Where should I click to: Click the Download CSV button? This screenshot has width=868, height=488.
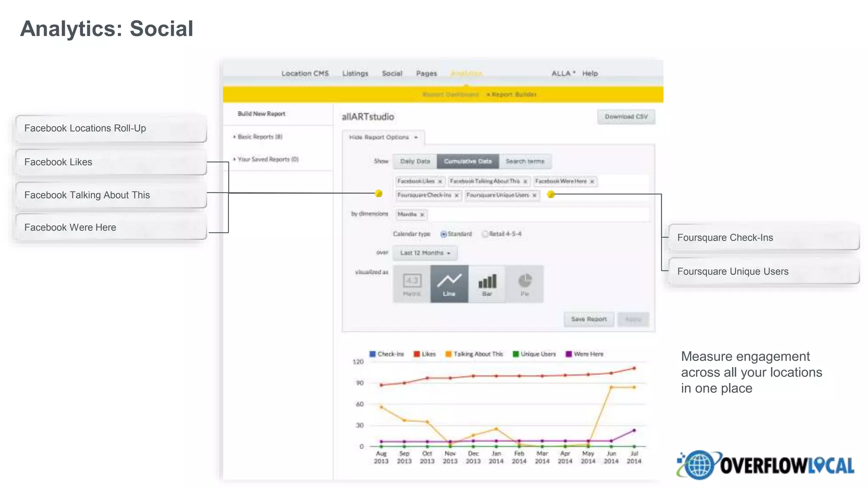[x=626, y=116]
